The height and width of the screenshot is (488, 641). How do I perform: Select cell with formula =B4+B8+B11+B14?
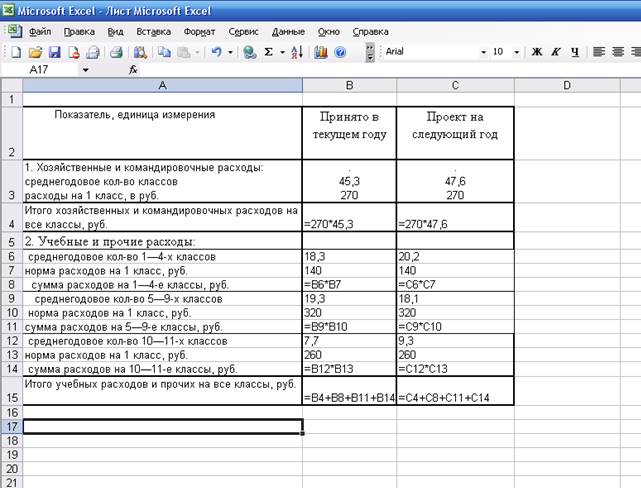(350, 391)
